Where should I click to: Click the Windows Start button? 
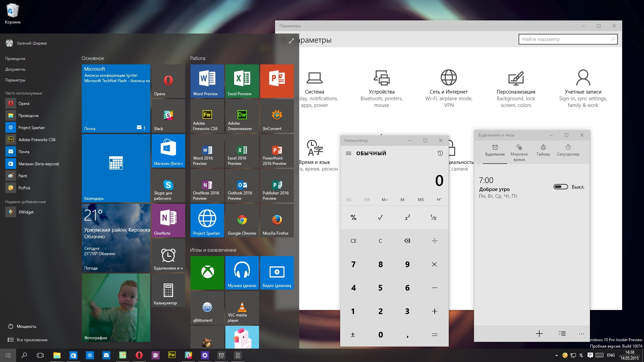8,355
